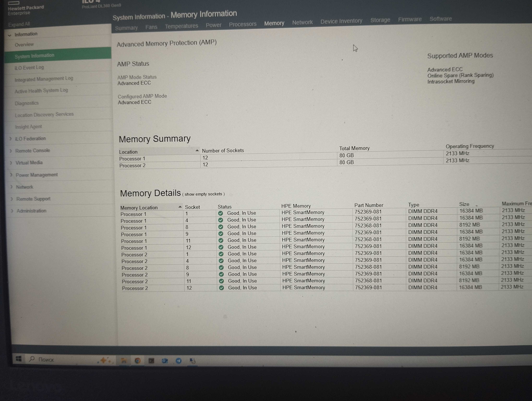Expand the Virtual Media sidebar section
The height and width of the screenshot is (401, 532).
[x=11, y=163]
